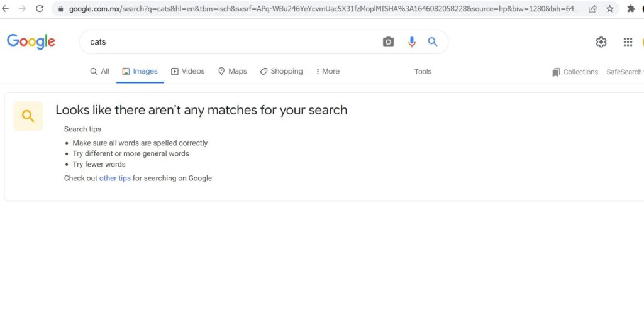Open the SafeSearch settings dropdown
Image resolution: width=644 pixels, height=313 pixels.
(x=624, y=72)
